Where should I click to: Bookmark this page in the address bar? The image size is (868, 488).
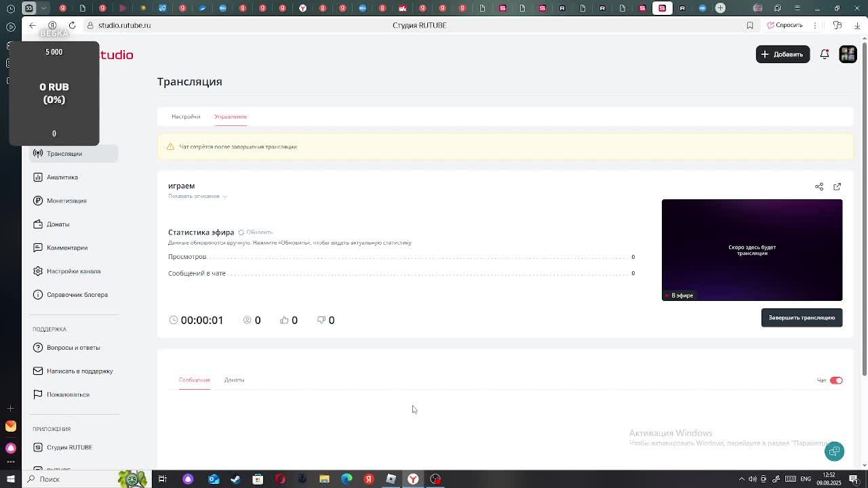750,25
